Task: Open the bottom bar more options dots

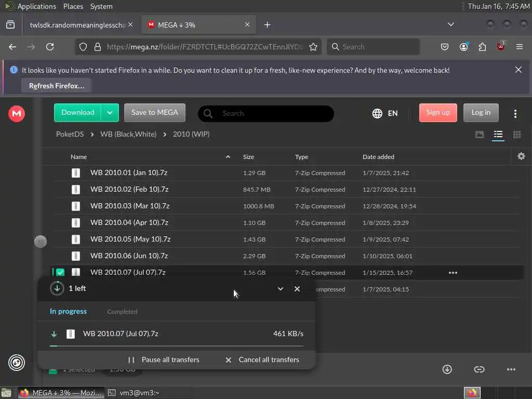Action: pyautogui.click(x=511, y=369)
